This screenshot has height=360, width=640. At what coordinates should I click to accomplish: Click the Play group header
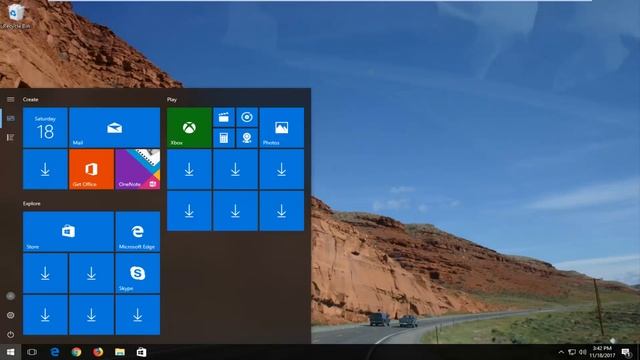[172, 99]
